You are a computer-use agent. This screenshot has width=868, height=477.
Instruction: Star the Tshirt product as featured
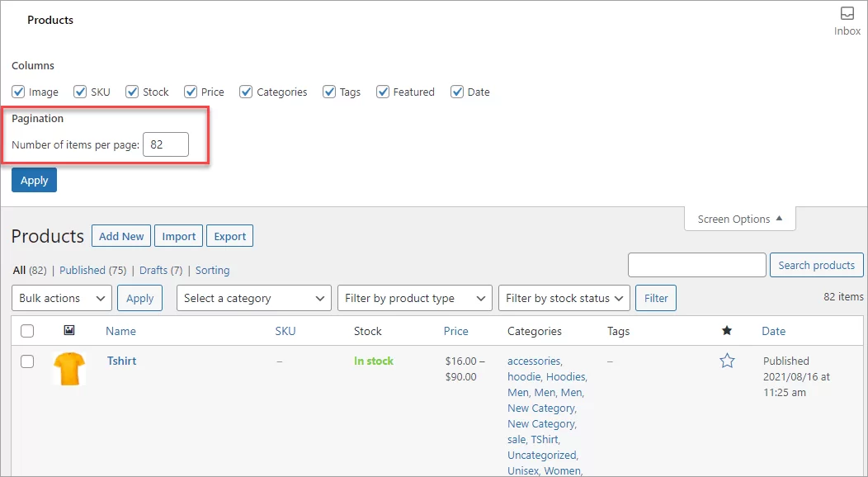(727, 360)
